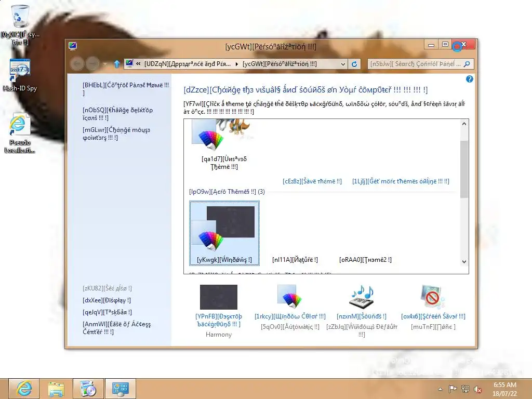The image size is (532, 399).
Task: Open the Taskbar link under See also
Action: pos(107,312)
